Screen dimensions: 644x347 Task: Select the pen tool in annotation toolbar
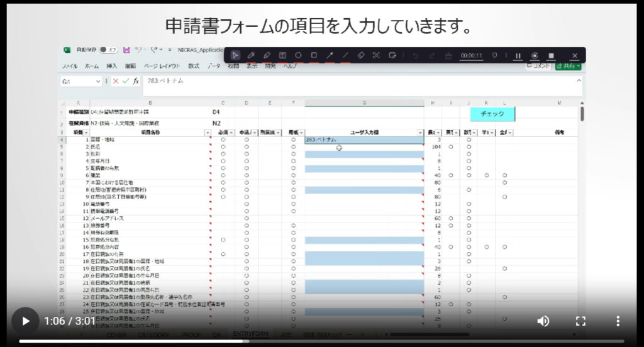(x=251, y=55)
